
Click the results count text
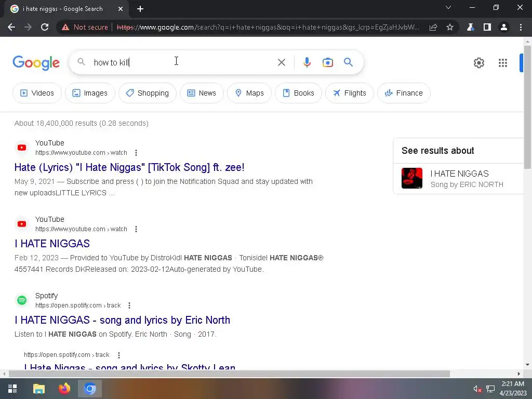tap(82, 123)
